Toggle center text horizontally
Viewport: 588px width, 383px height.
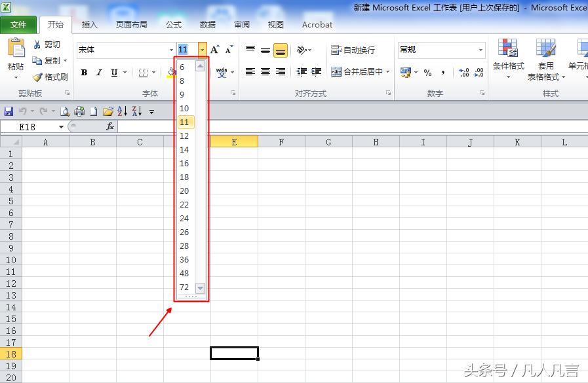click(265, 72)
